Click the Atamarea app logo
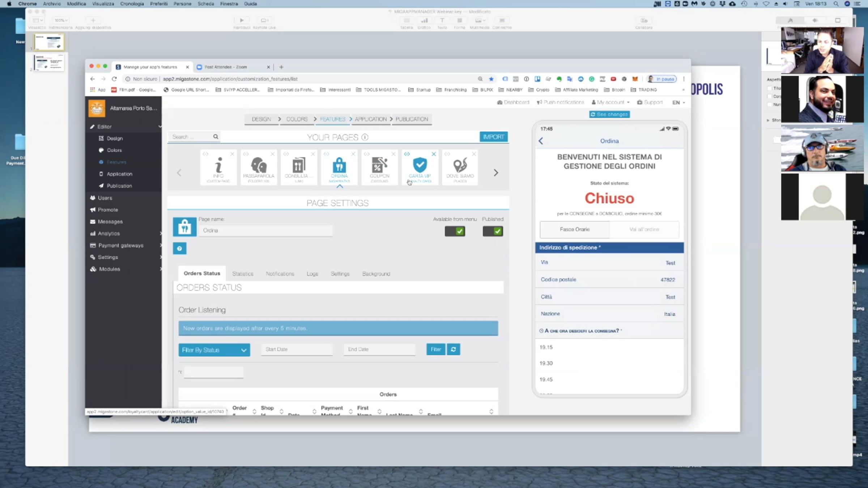868x488 pixels. coord(97,108)
